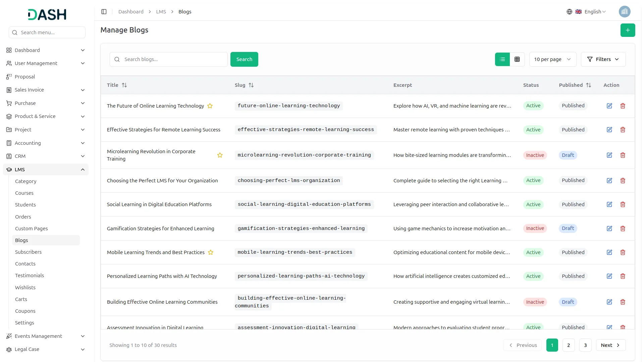Switch to grid view layout
Screen dimensions: 644x362
click(x=517, y=59)
